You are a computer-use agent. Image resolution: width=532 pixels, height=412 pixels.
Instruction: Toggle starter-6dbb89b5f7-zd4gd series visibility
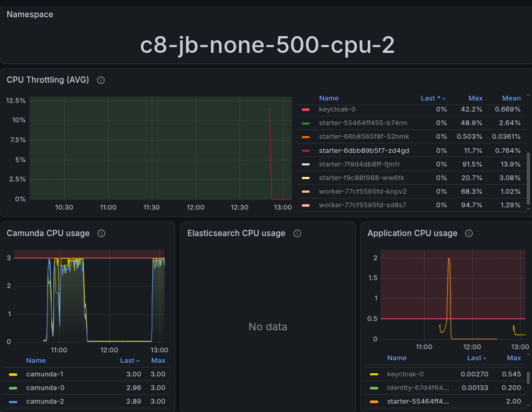click(364, 150)
